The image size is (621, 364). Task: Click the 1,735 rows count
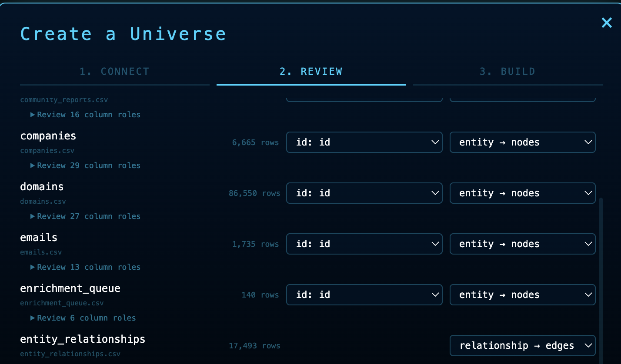pos(256,244)
